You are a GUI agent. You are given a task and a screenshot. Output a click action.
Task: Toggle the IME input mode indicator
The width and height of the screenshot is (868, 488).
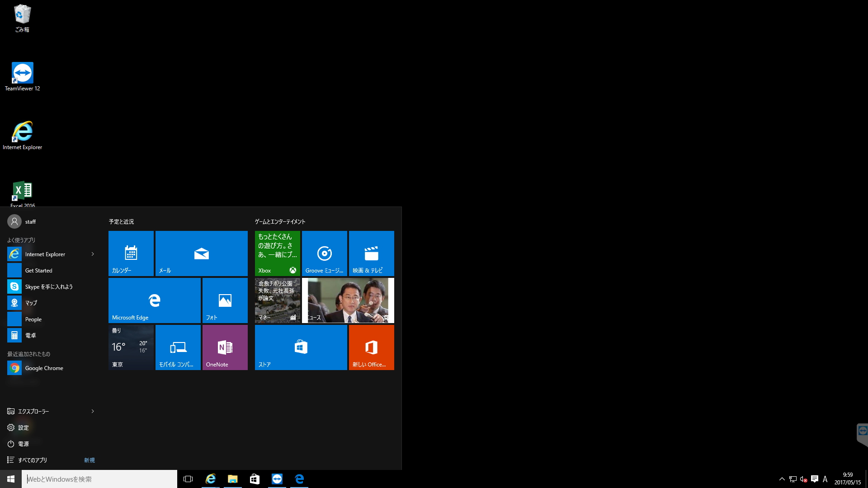825,479
